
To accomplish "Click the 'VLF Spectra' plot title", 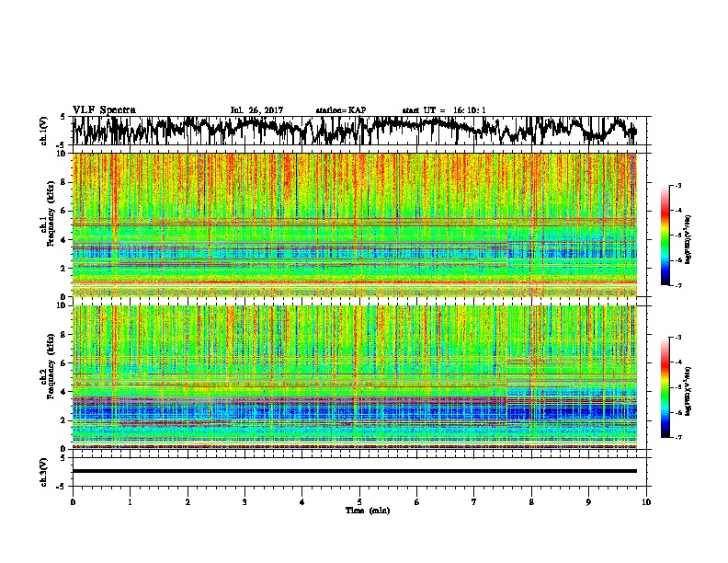I will pyautogui.click(x=104, y=110).
